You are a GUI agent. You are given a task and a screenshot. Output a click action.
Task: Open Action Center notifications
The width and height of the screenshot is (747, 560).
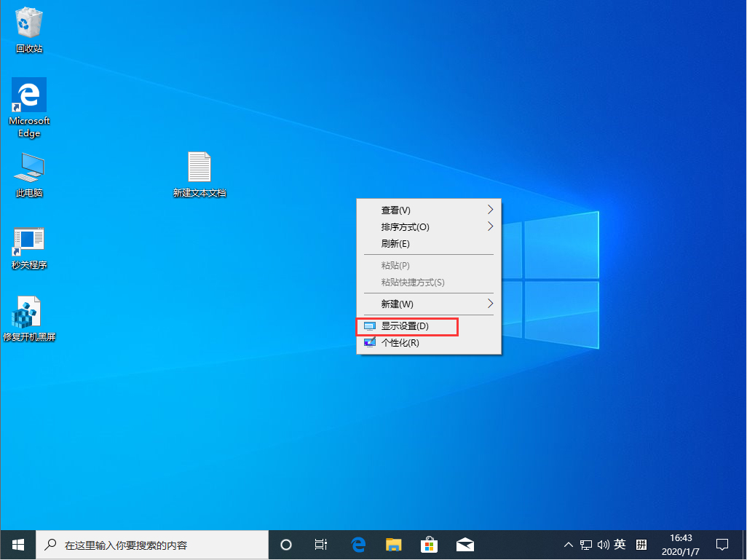tap(722, 544)
